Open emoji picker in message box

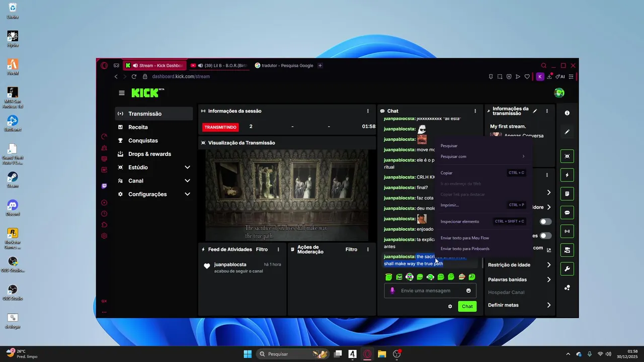tap(468, 291)
